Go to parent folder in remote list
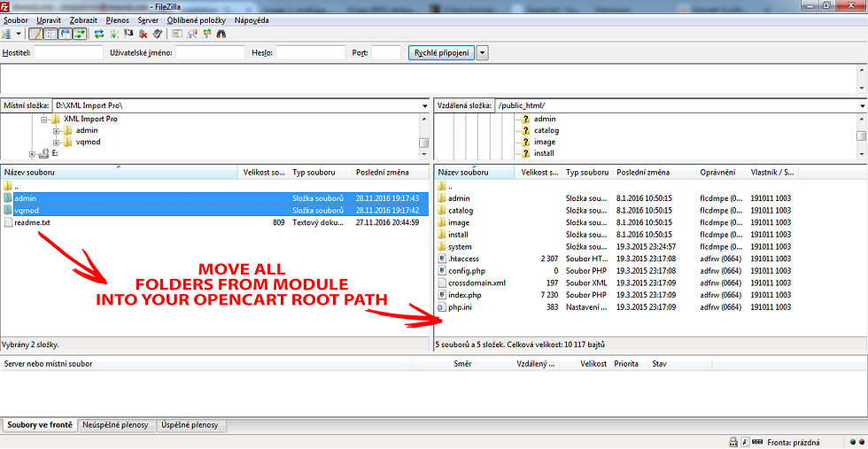Screen dimensions: 868x449 pyautogui.click(x=446, y=186)
